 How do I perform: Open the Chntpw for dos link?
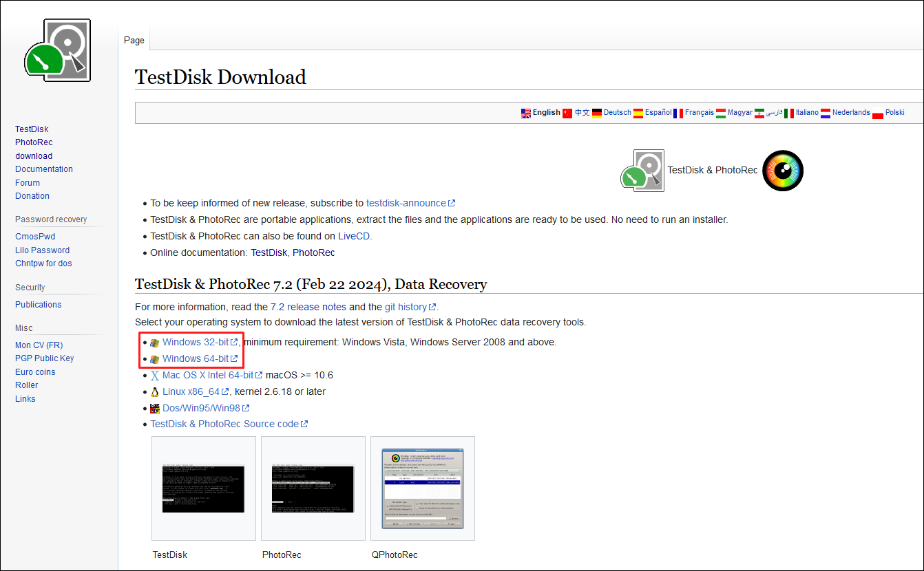(43, 263)
